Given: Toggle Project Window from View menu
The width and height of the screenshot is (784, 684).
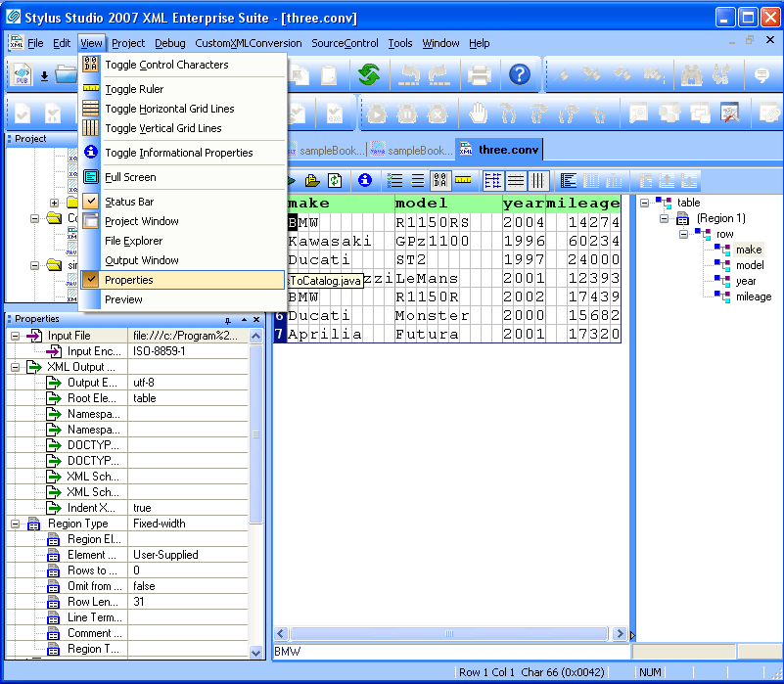Looking at the screenshot, I should pyautogui.click(x=142, y=221).
